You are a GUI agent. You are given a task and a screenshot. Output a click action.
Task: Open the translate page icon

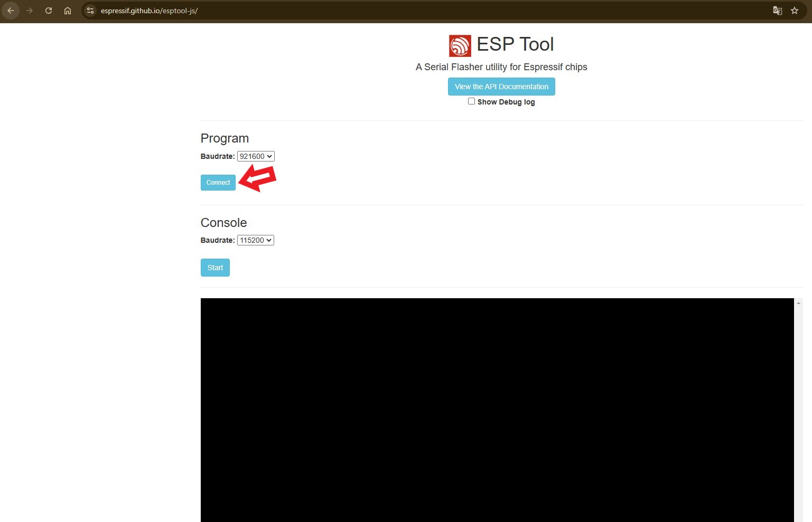click(x=777, y=11)
